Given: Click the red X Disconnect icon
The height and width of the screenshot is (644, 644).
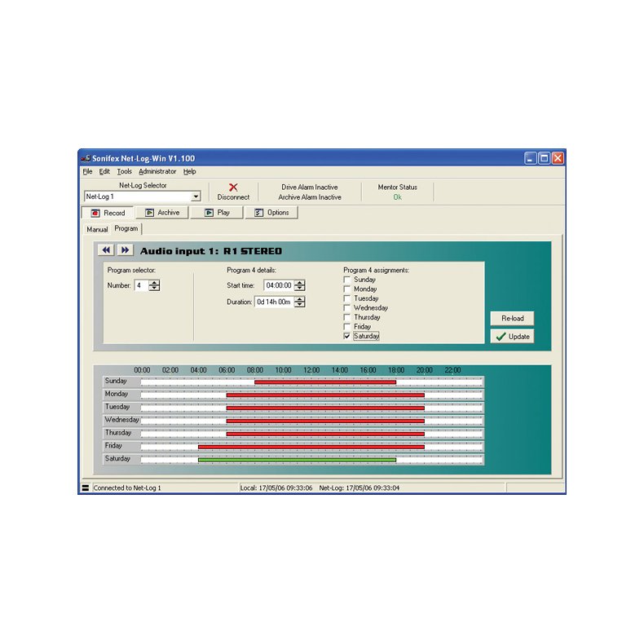Looking at the screenshot, I should click(233, 187).
